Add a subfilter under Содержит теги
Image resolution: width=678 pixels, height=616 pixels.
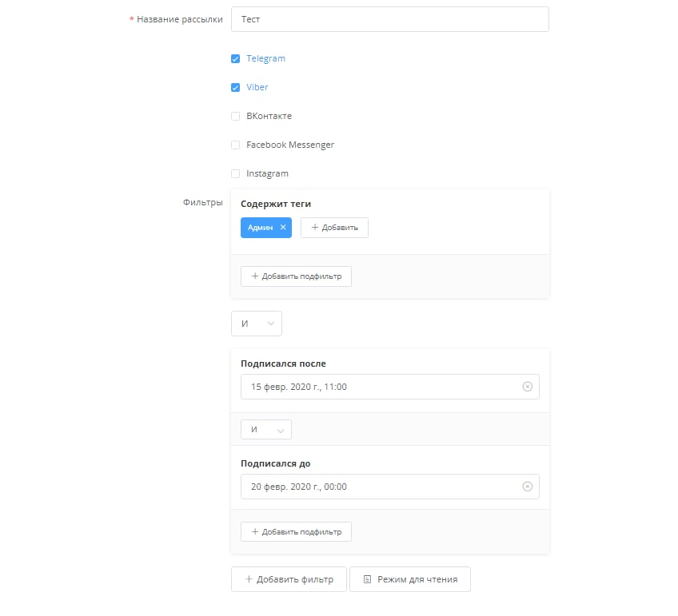tap(296, 276)
